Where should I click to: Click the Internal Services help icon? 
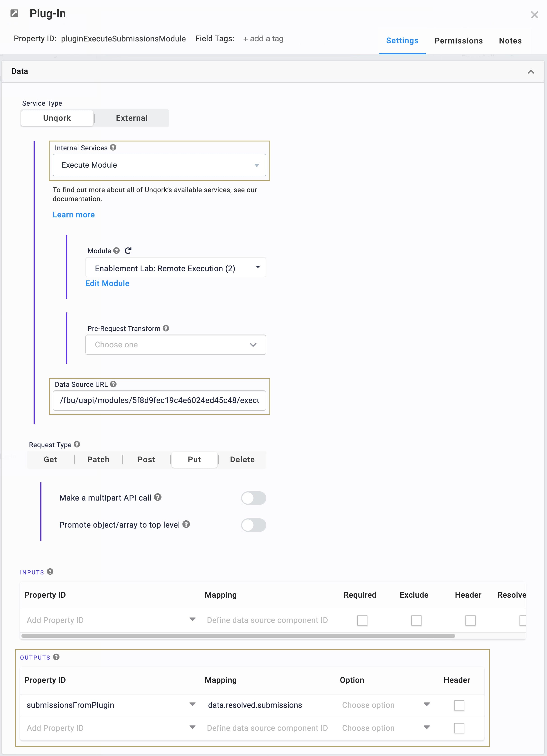(113, 147)
